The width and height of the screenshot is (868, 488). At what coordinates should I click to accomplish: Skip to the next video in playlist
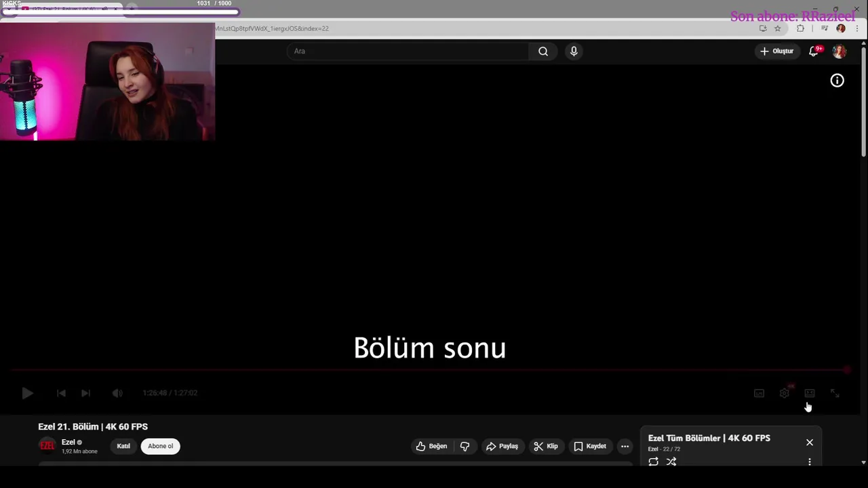pos(85,393)
